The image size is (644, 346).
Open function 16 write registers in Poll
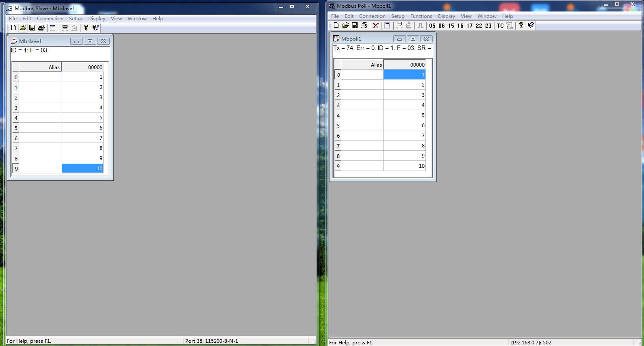point(460,26)
